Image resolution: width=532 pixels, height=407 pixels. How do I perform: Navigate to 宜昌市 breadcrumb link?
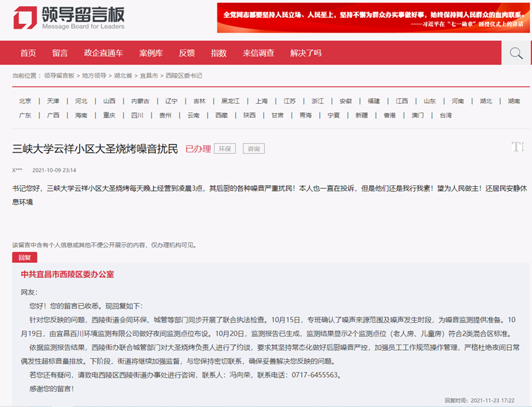(x=148, y=76)
